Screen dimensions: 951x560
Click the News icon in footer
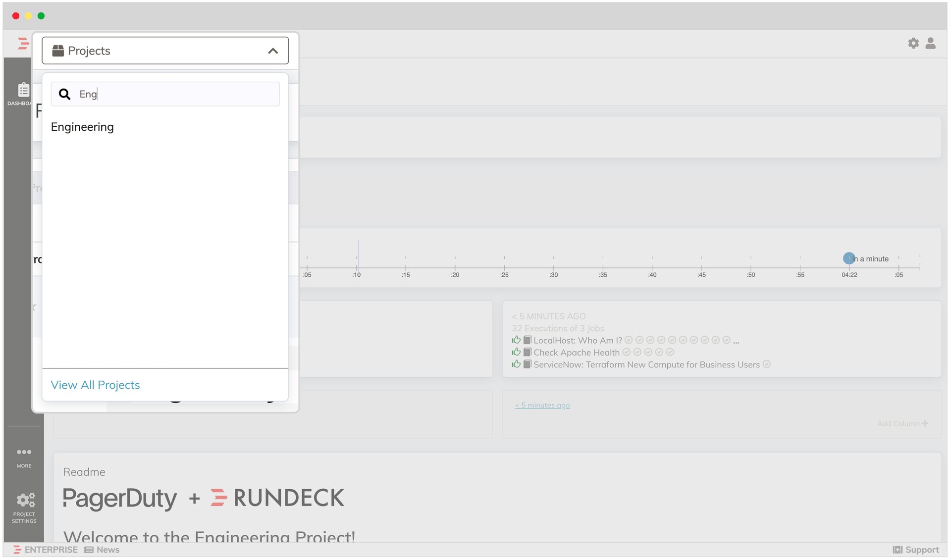coord(89,550)
